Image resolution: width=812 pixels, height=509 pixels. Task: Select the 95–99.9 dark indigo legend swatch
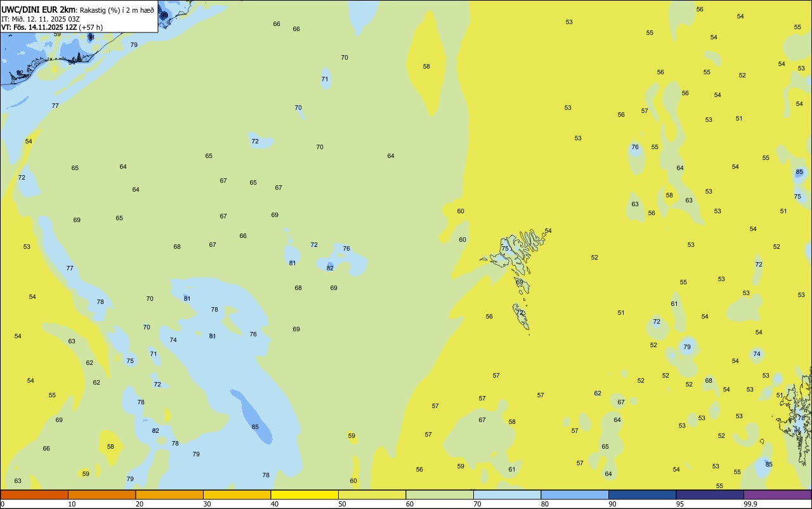(710, 494)
